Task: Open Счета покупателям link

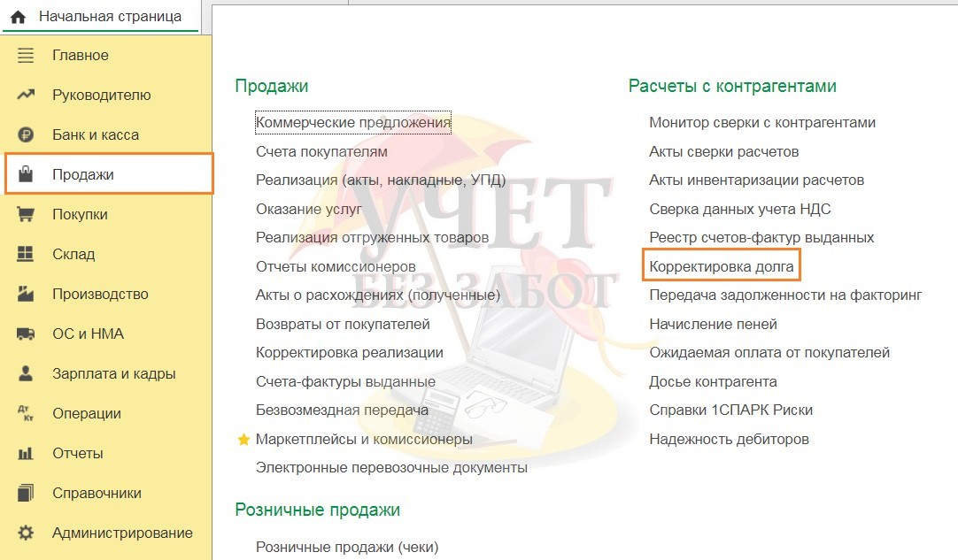Action: pos(321,152)
